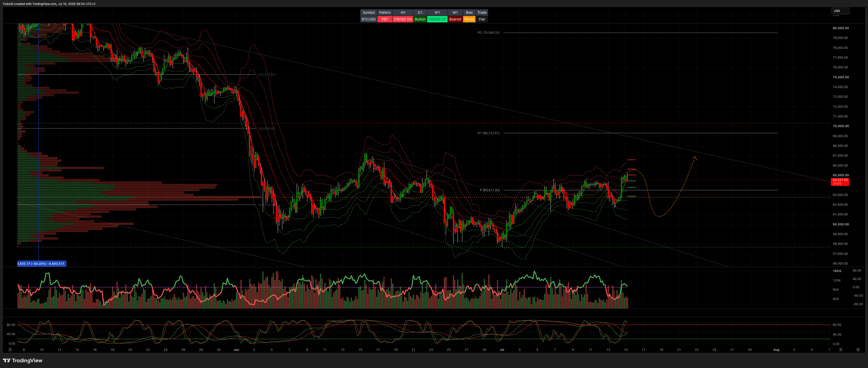The image size is (868, 368).
Task: Click the Aug label on time axis
Action: click(x=776, y=350)
